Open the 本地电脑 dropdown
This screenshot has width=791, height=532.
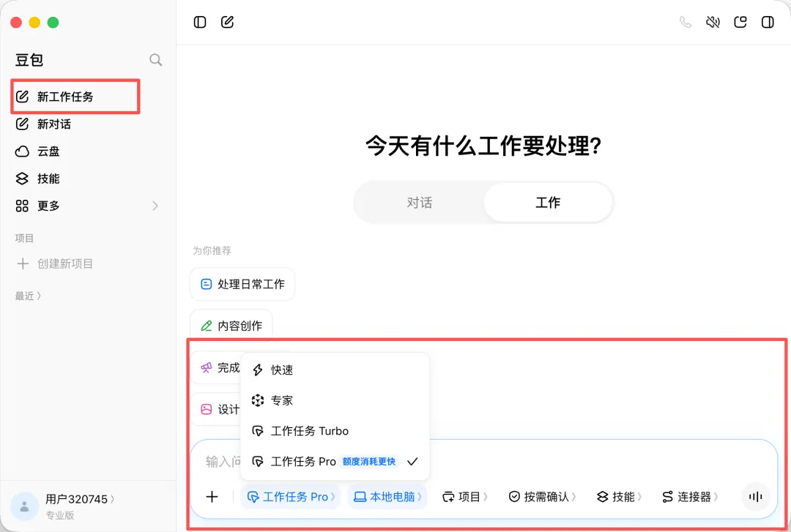click(387, 497)
